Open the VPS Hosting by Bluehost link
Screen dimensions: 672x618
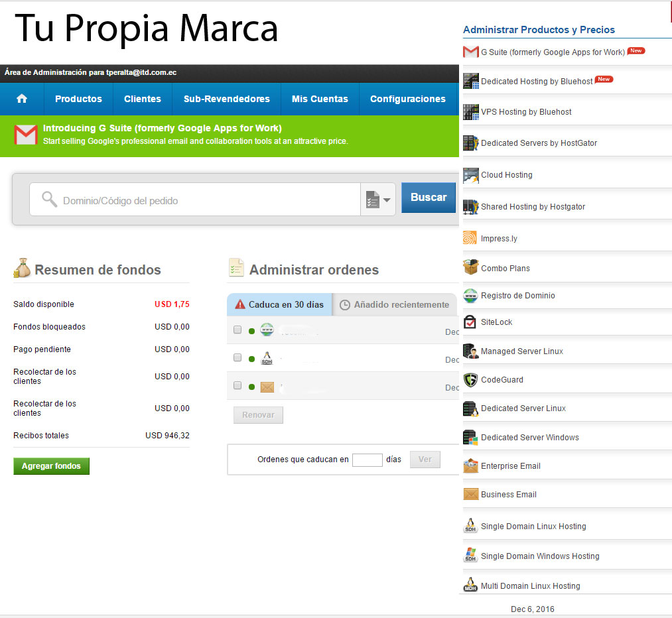[526, 112]
